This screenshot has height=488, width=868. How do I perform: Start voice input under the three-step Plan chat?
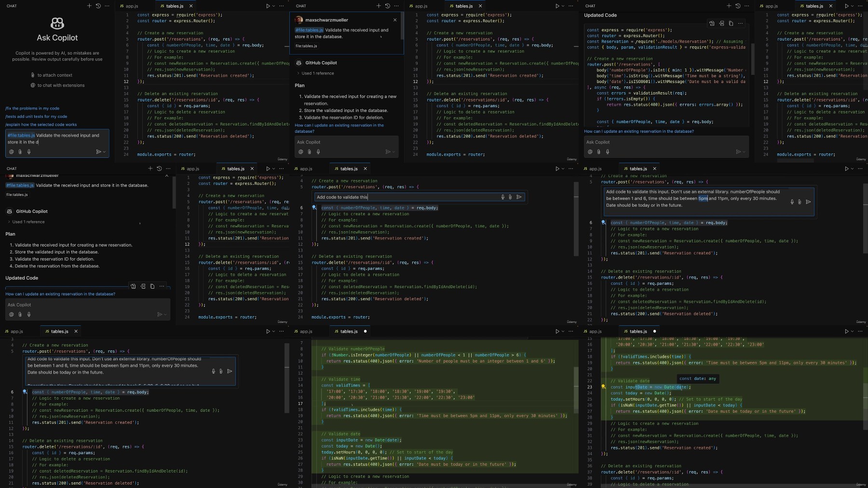coord(318,152)
